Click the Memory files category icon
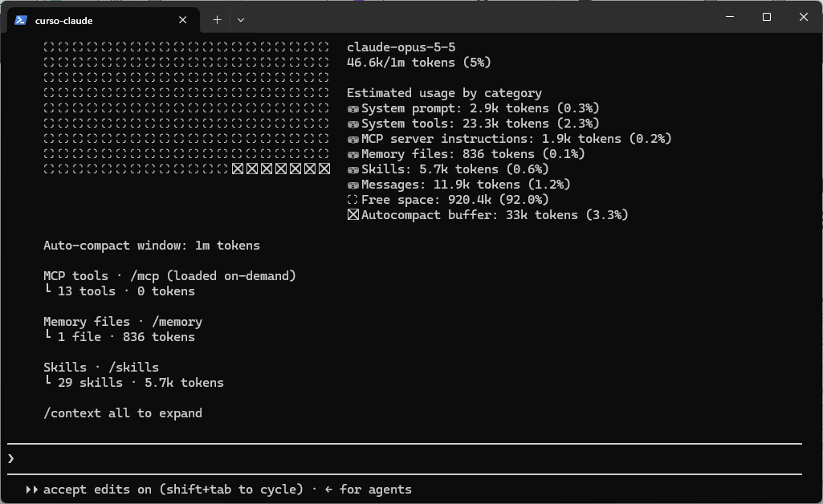 tap(352, 154)
